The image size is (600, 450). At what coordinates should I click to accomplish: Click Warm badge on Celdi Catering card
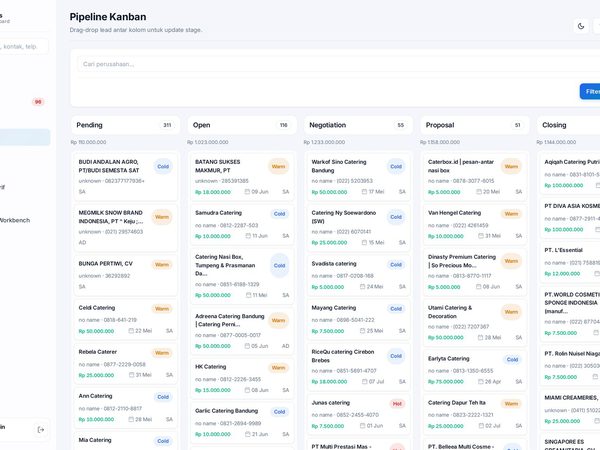(162, 309)
